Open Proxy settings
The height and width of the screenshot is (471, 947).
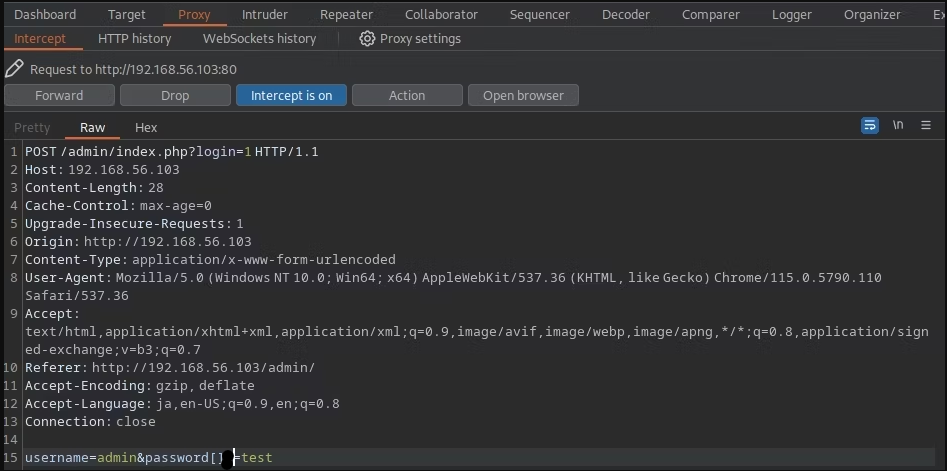point(420,39)
